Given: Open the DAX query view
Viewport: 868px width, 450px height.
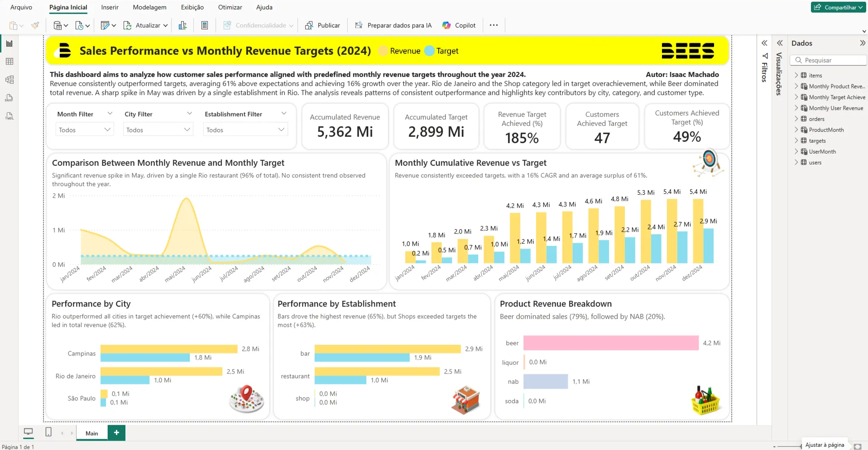Looking at the screenshot, I should point(10,98).
